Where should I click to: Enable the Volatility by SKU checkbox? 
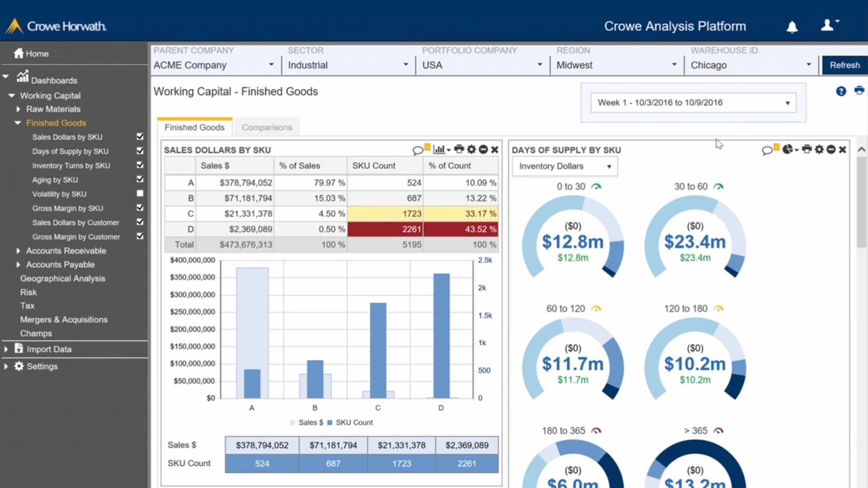tap(140, 193)
